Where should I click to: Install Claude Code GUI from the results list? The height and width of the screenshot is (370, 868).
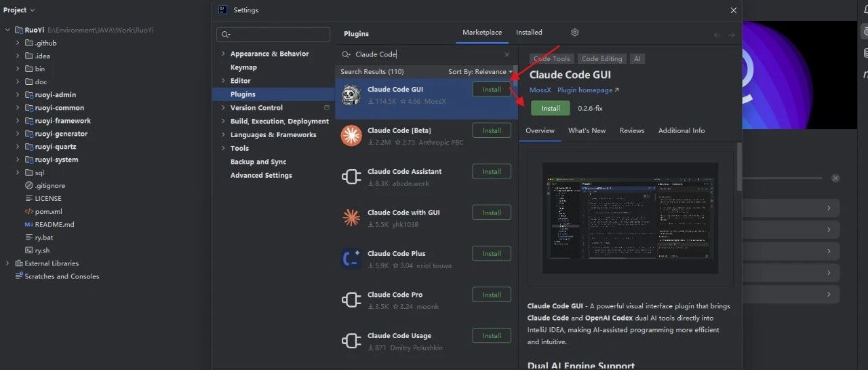(x=492, y=89)
